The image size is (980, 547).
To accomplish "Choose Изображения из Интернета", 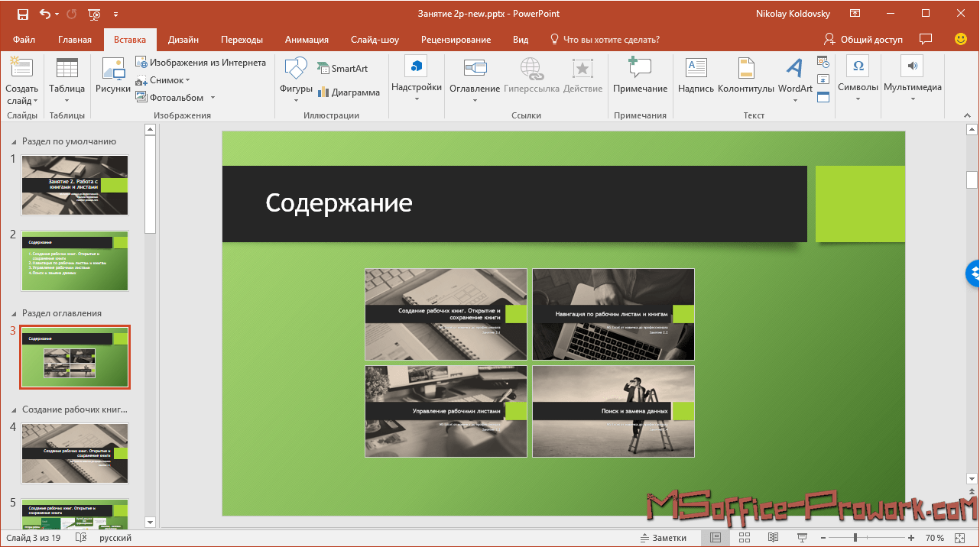I will tap(201, 63).
